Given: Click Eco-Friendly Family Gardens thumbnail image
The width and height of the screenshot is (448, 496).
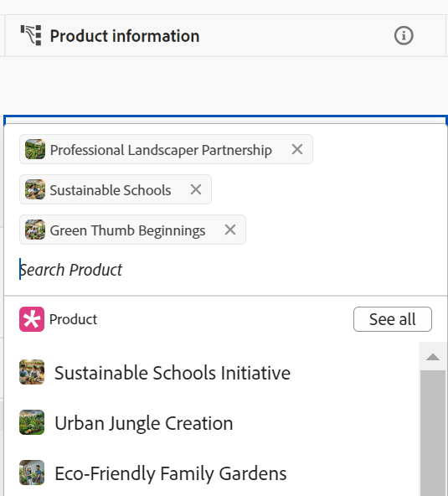Looking at the screenshot, I should (x=32, y=473).
